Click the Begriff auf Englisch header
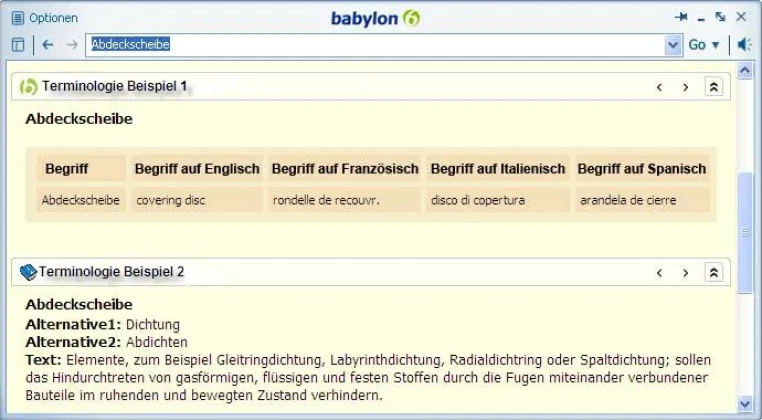Screen dimensions: 762x420 (x=197, y=169)
